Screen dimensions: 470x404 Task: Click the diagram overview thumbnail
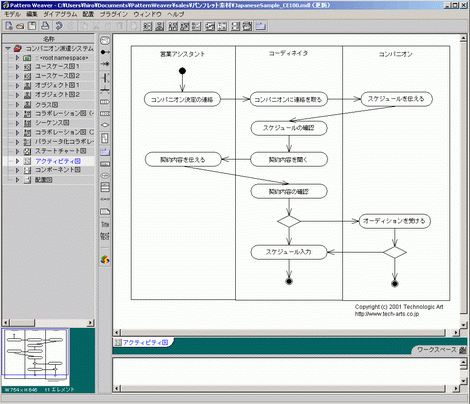coord(35,353)
